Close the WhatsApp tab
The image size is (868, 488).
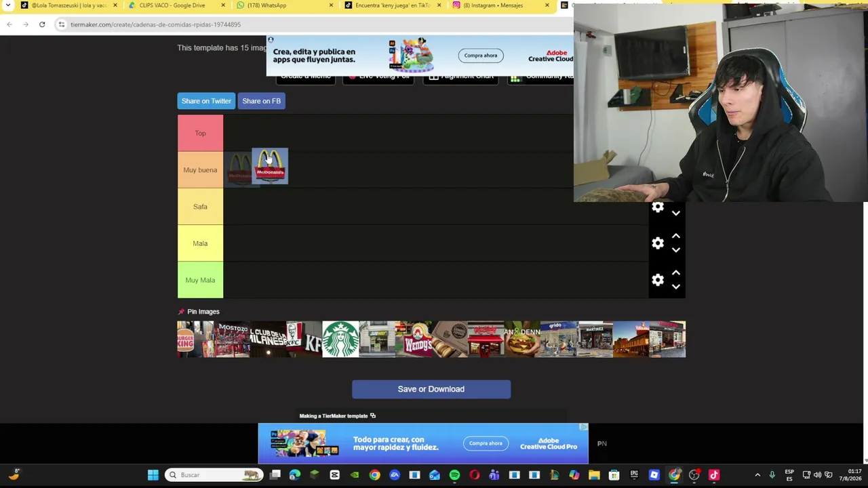click(331, 5)
